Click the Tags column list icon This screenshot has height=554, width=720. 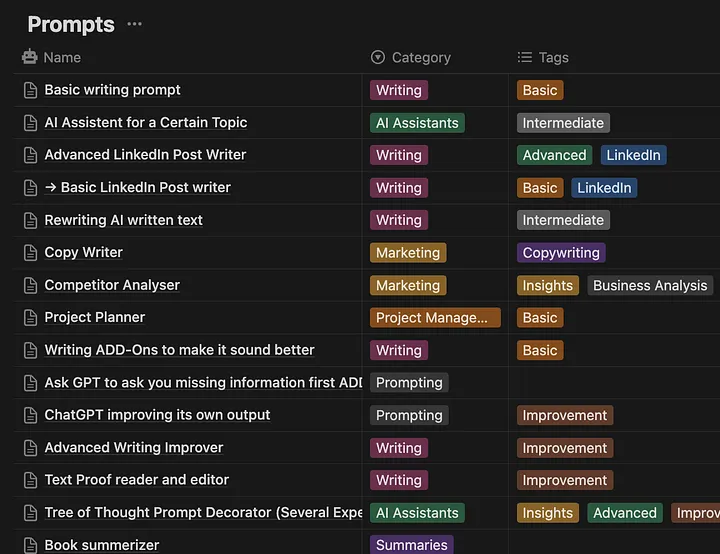tap(525, 57)
